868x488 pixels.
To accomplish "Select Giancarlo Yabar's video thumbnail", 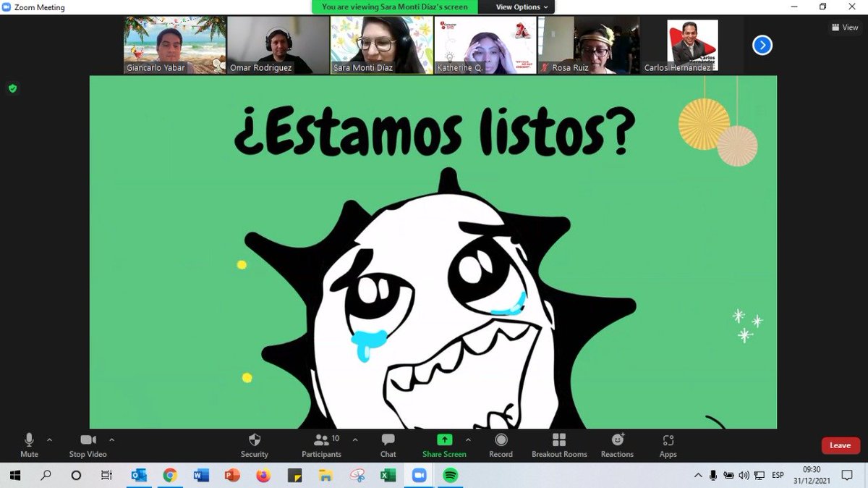I will tap(174, 46).
